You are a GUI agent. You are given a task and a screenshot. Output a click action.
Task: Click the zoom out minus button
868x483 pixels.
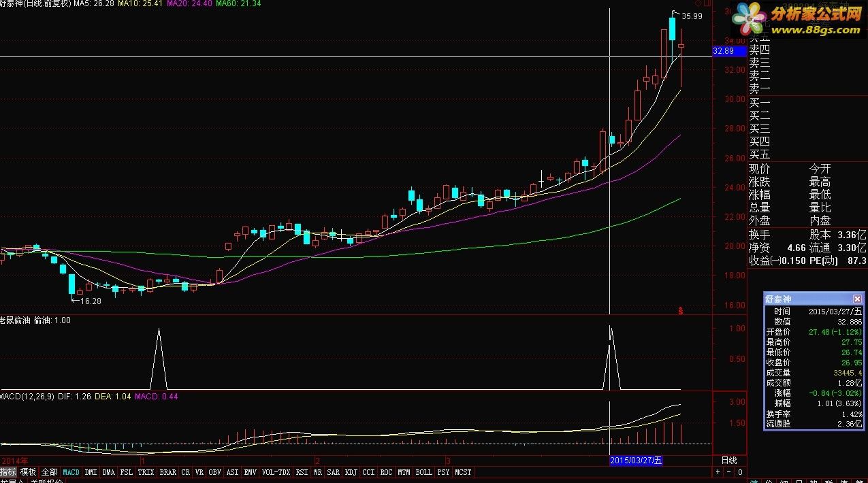[x=728, y=471]
